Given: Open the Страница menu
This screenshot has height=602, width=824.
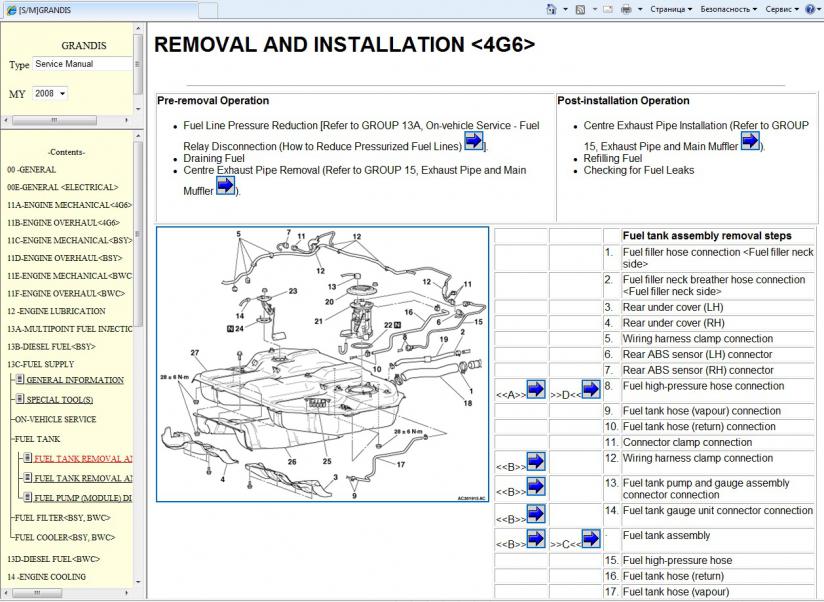Looking at the screenshot, I should pyautogui.click(x=671, y=9).
